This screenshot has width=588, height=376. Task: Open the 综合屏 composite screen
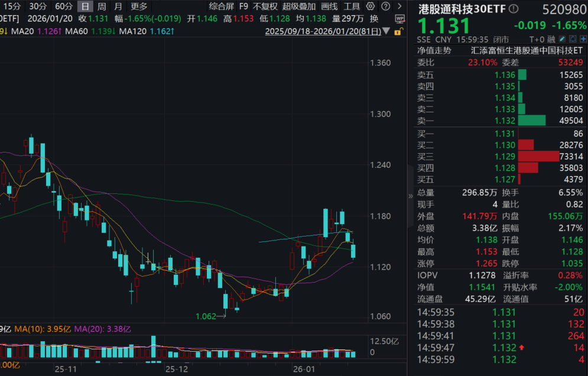(220, 6)
